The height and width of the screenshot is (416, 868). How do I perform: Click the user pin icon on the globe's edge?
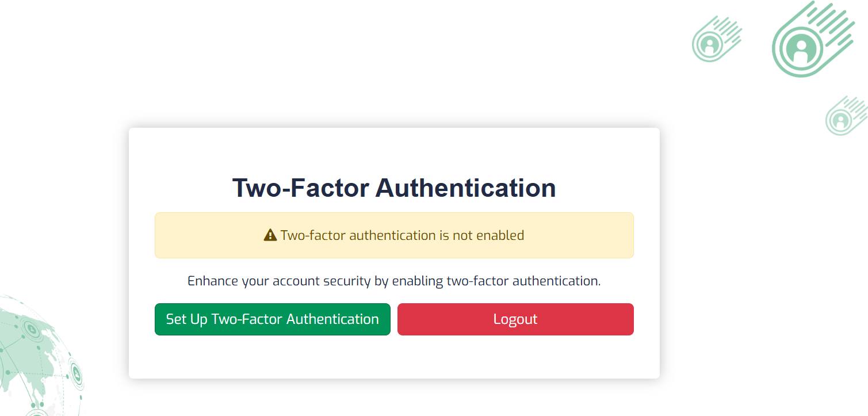click(77, 374)
